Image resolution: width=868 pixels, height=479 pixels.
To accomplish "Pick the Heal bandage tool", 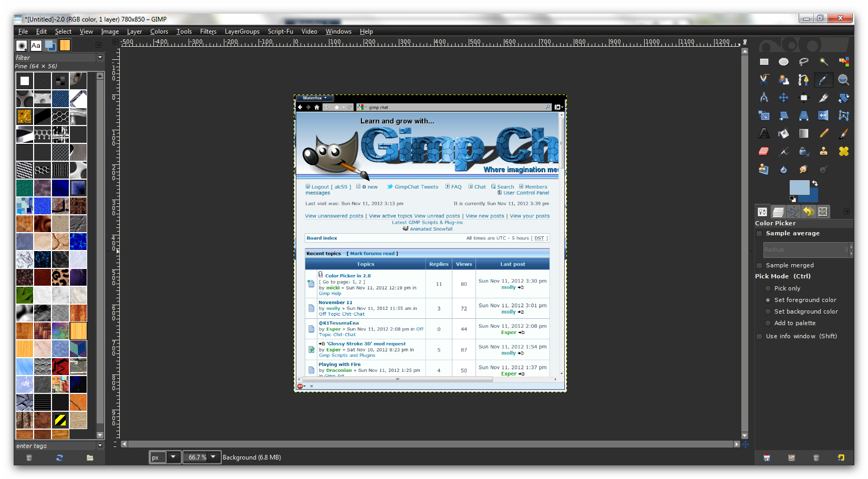I will point(843,151).
